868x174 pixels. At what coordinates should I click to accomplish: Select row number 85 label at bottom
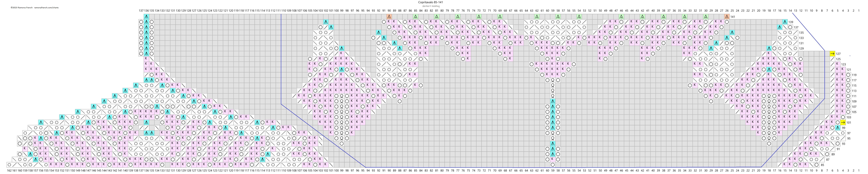tap(823, 165)
